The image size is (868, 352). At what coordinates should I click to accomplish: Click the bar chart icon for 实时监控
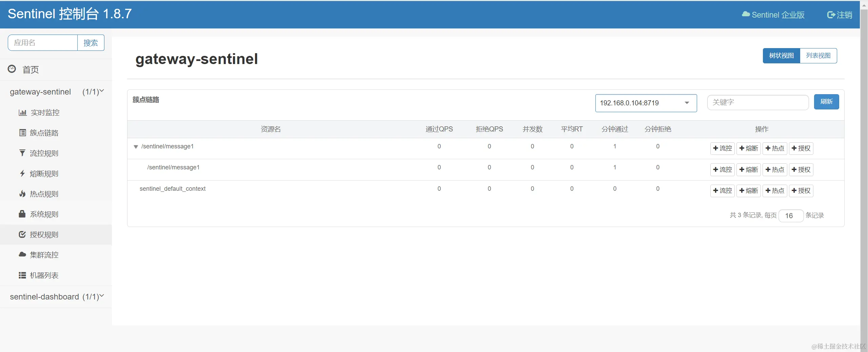[x=22, y=112]
